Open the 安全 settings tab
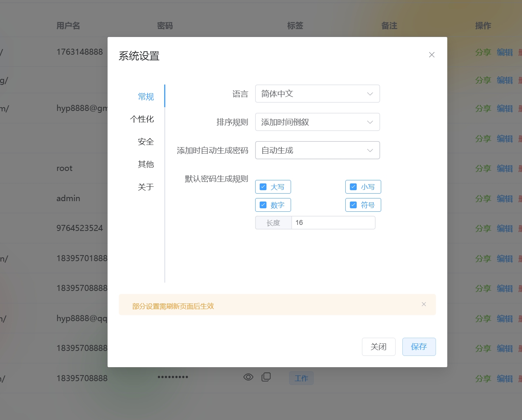The image size is (522, 420). pyautogui.click(x=146, y=142)
